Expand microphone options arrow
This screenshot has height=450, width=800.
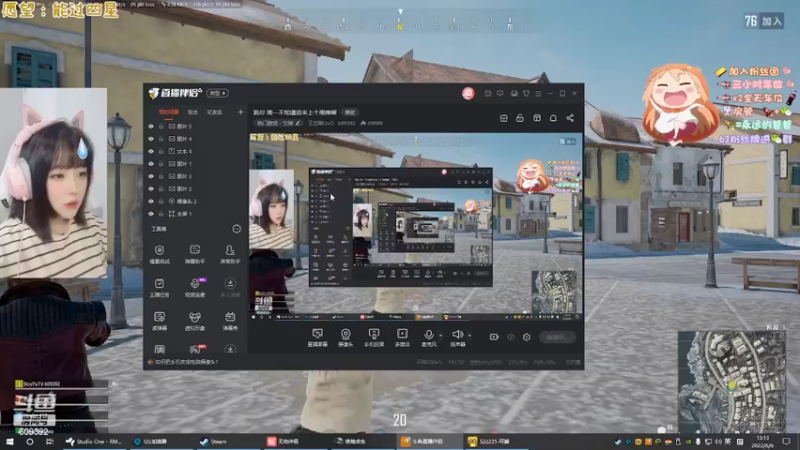point(441,336)
